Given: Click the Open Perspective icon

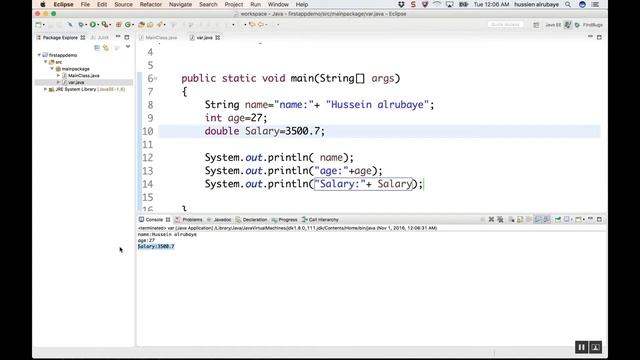Looking at the screenshot, I should [536, 25].
